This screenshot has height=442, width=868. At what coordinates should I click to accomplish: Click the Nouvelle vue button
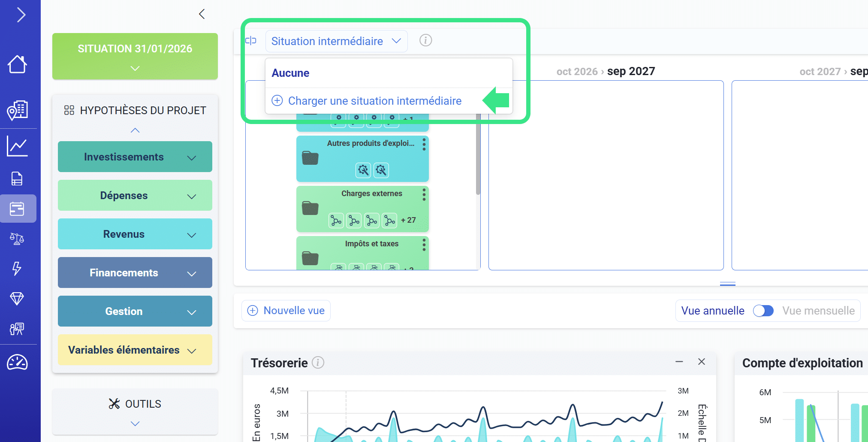coord(286,311)
